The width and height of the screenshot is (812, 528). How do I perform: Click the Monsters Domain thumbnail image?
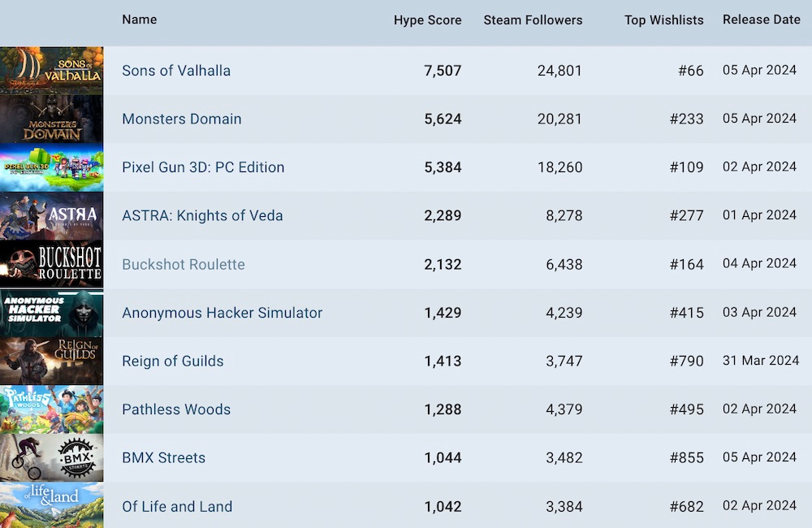[x=52, y=119]
